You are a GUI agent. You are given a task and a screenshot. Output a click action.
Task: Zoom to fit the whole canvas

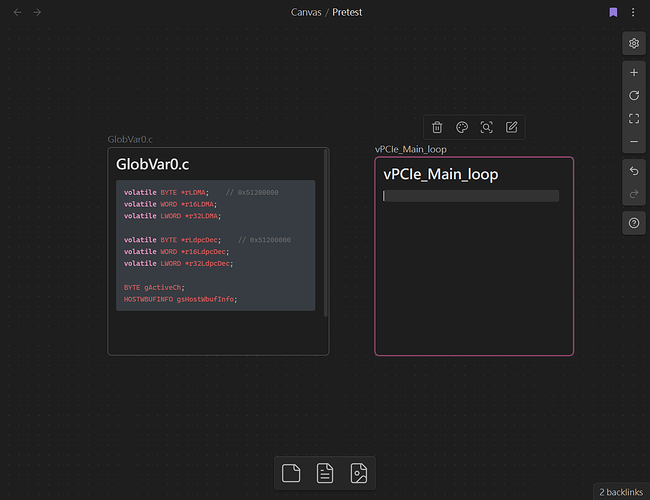point(634,119)
